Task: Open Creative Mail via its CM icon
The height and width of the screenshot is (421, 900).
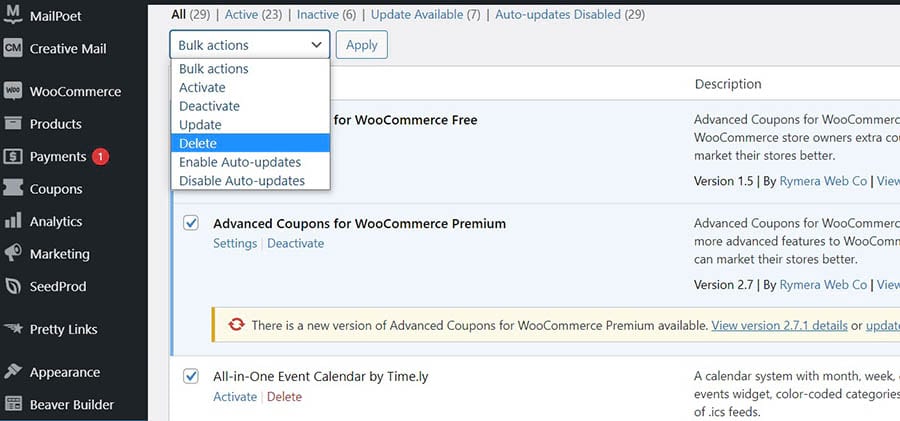Action: [13, 48]
